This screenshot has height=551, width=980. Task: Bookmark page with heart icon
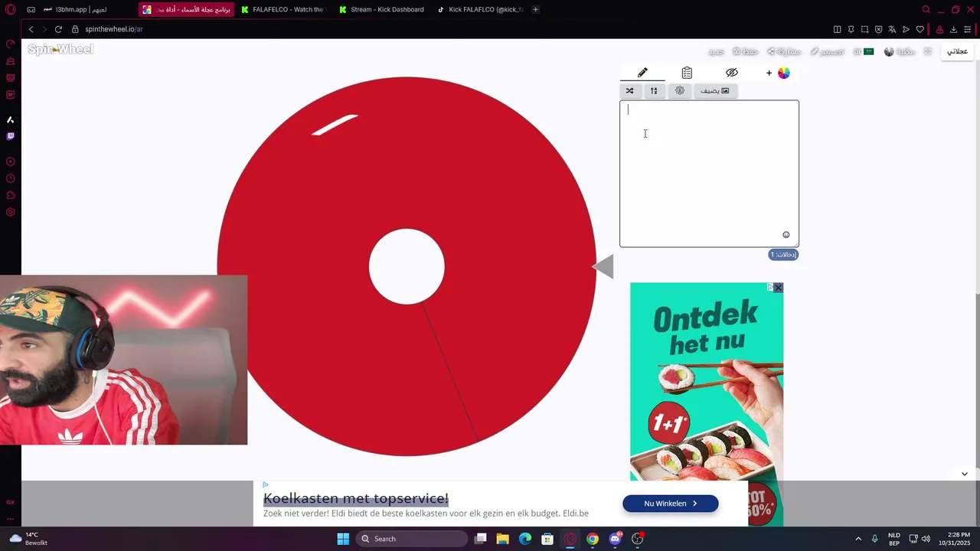pos(920,29)
